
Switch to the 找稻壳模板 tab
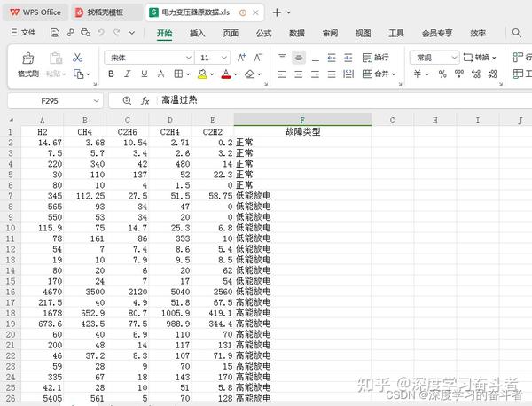pos(106,12)
